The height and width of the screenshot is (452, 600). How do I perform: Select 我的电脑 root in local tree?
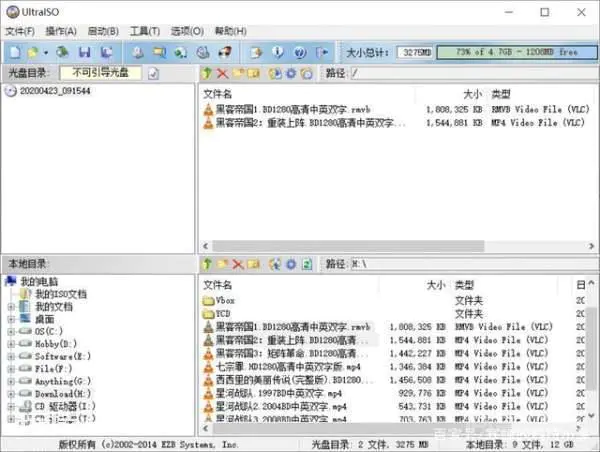pos(39,282)
